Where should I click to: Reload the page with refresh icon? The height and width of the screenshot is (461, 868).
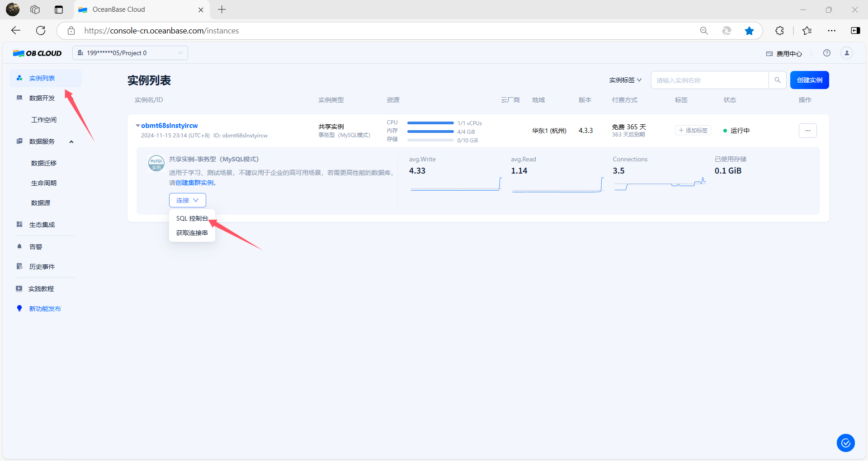pos(41,30)
